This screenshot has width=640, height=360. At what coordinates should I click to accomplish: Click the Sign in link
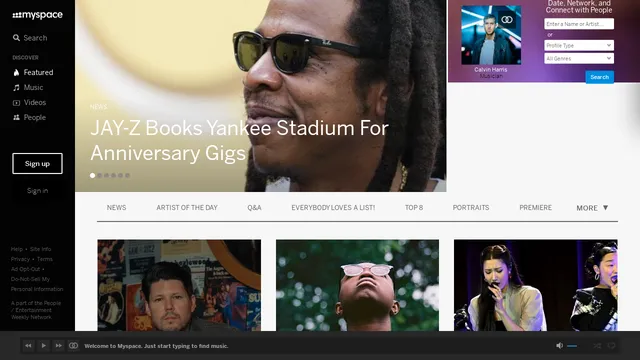[38, 191]
